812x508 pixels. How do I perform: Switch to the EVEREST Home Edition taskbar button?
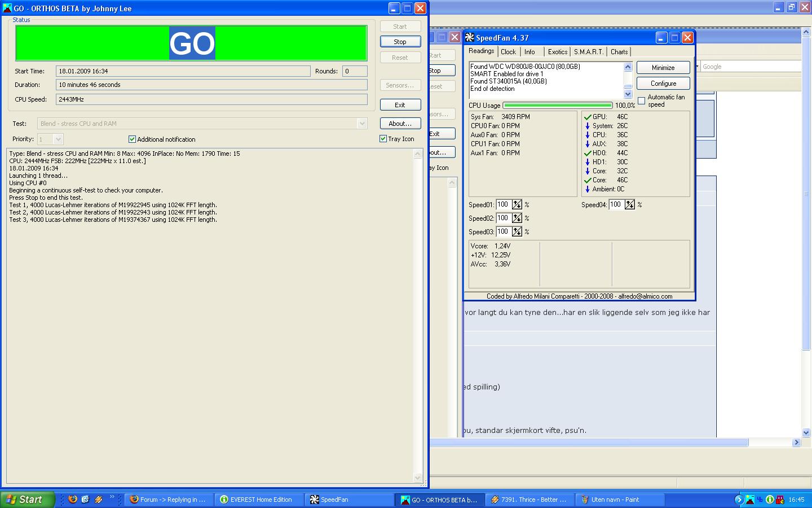[259, 500]
